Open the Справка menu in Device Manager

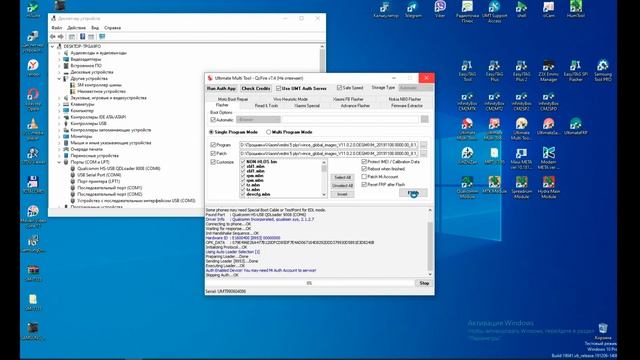[112, 28]
